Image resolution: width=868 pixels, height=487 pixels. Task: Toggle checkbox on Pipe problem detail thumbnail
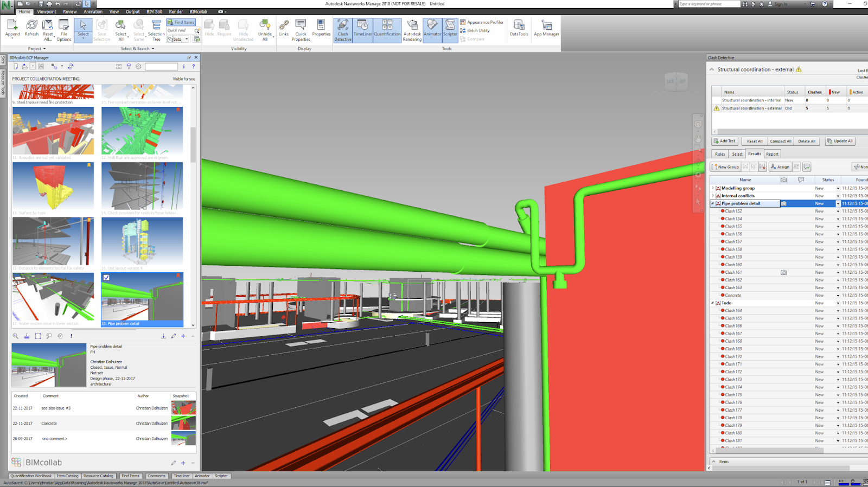106,278
